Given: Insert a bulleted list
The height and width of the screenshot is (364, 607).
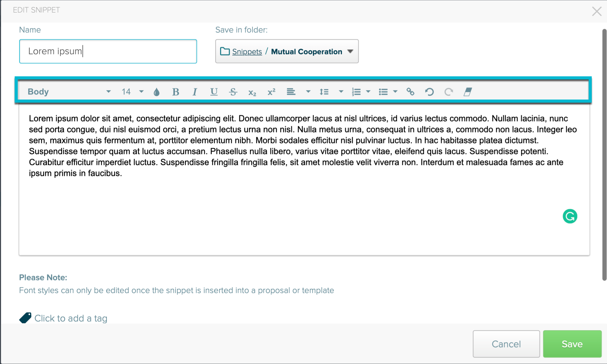Looking at the screenshot, I should (x=383, y=92).
